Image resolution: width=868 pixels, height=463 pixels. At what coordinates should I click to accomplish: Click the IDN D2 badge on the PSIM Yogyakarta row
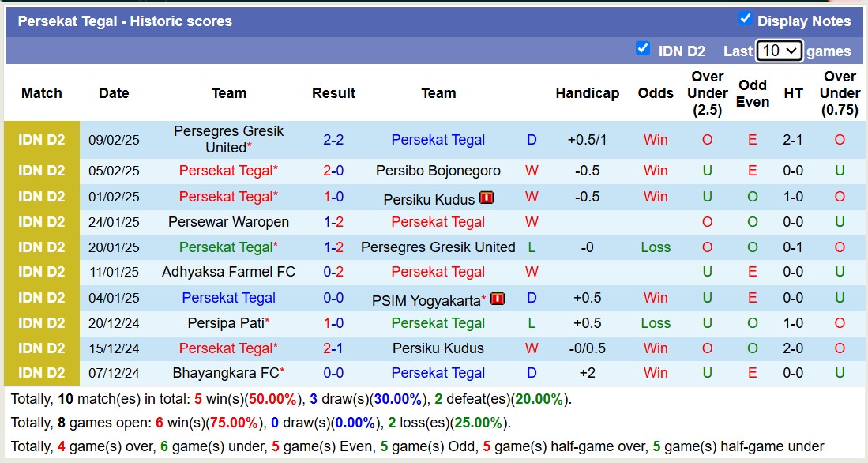pos(41,298)
